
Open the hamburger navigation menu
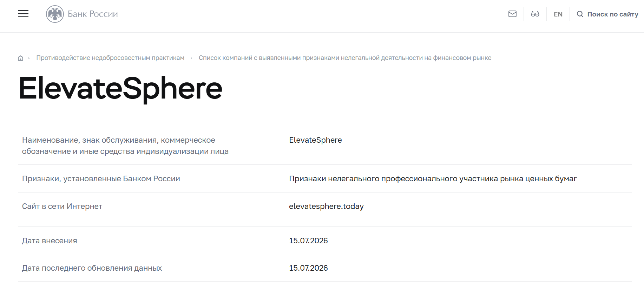coord(23,14)
